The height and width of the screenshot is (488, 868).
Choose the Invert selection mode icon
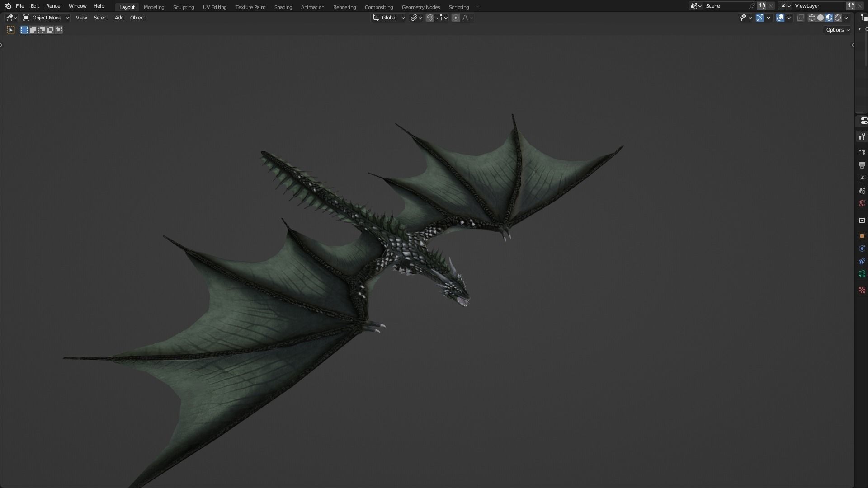point(50,30)
